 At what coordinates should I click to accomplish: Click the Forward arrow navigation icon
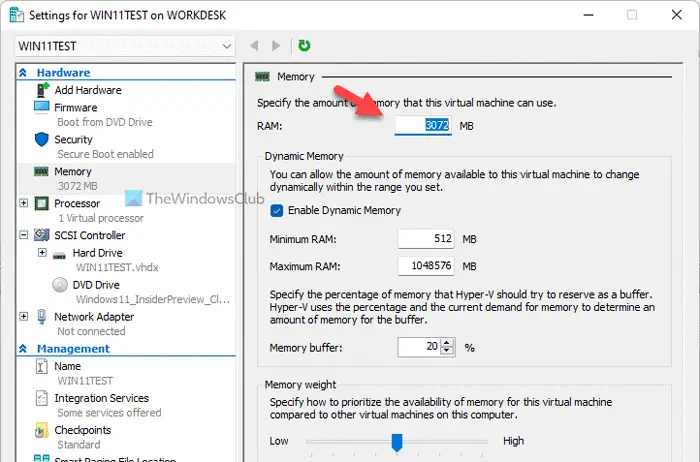point(276,46)
